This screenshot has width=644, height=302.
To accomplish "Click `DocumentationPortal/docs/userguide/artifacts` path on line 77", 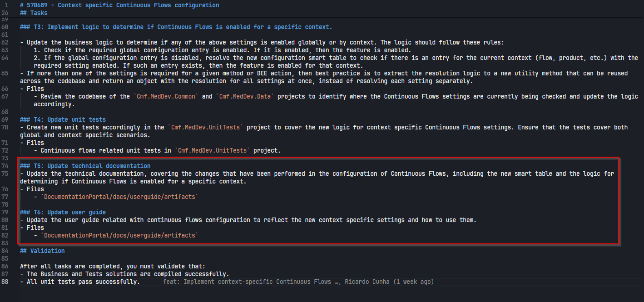I will [x=119, y=197].
